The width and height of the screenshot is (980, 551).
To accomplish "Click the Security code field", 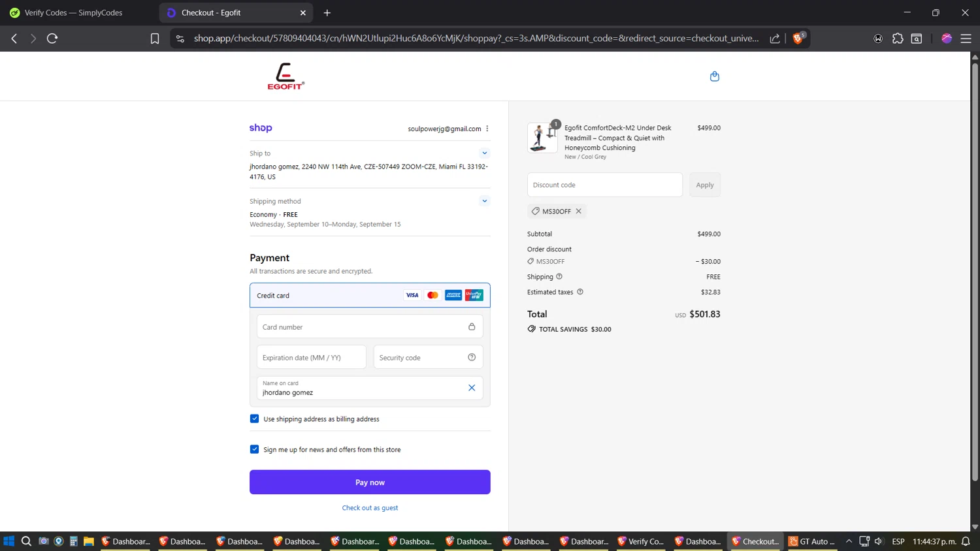I will [x=429, y=357].
